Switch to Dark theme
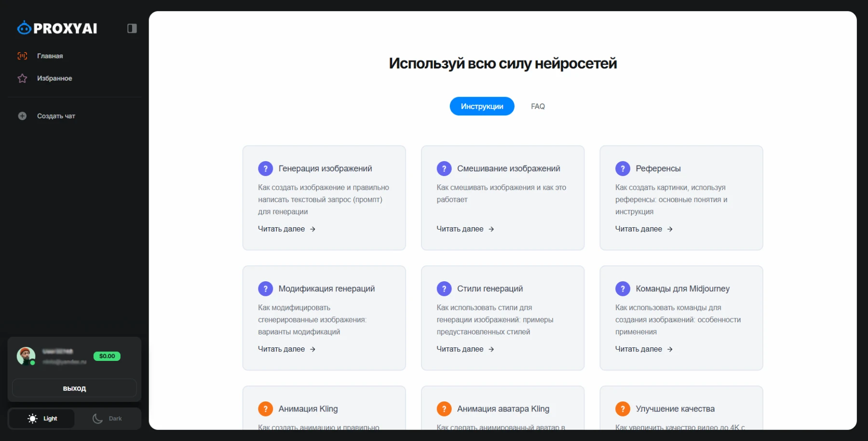This screenshot has height=441, width=868. pos(107,418)
